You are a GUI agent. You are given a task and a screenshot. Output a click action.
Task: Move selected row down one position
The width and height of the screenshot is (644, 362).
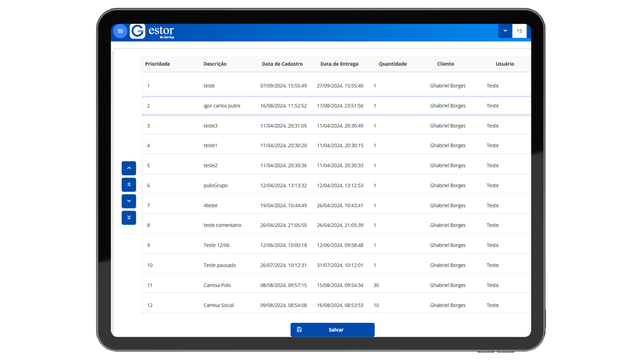[x=129, y=201]
